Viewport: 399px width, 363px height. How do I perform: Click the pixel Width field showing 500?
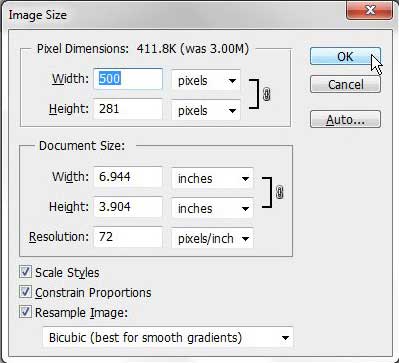pyautogui.click(x=128, y=79)
